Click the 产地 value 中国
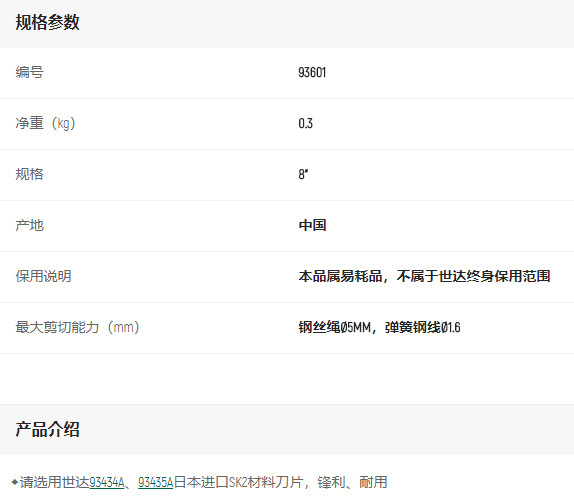 pyautogui.click(x=312, y=225)
